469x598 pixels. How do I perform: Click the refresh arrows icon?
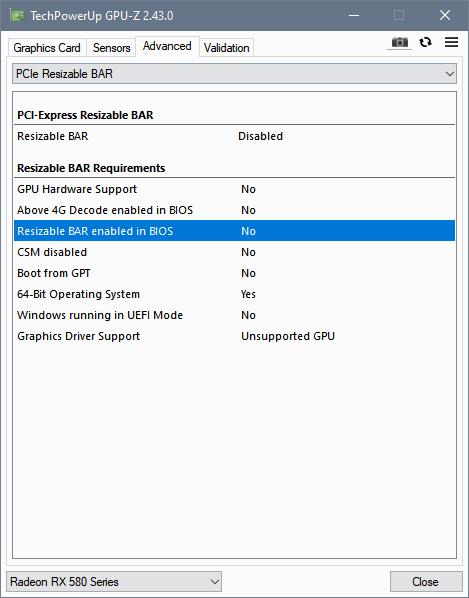point(426,42)
